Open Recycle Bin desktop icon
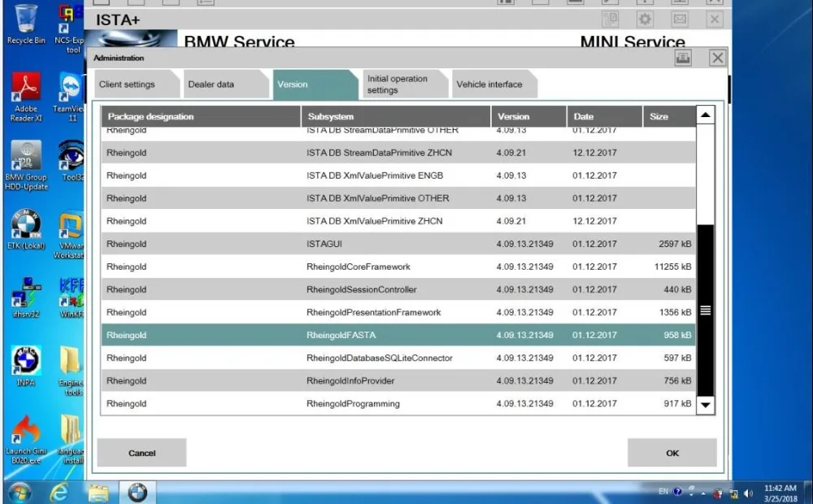Image resolution: width=813 pixels, height=504 pixels. [x=26, y=25]
